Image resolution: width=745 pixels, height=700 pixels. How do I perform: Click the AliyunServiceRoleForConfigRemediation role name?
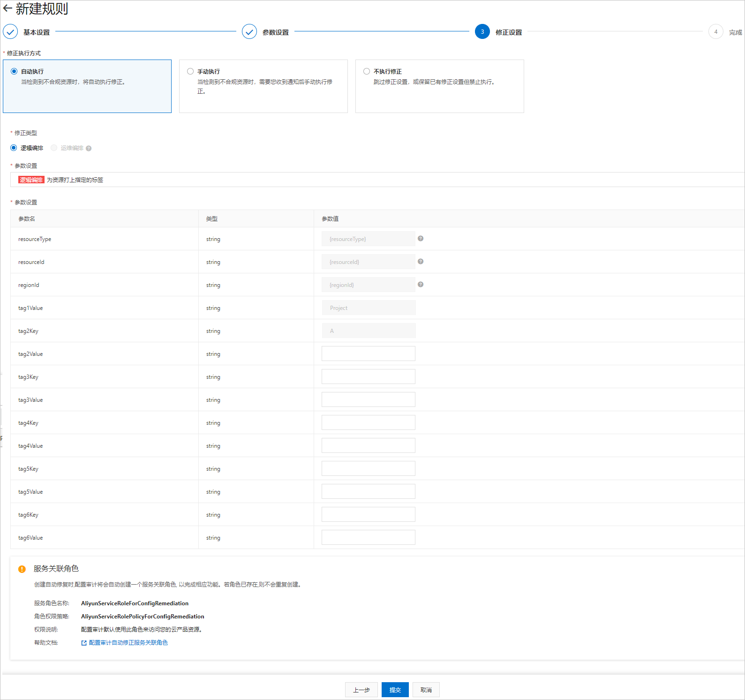(x=135, y=603)
